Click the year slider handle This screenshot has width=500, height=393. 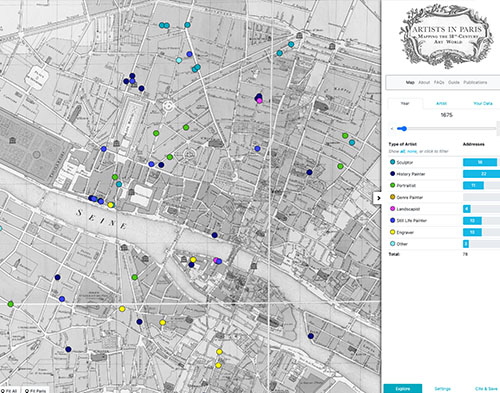[404, 129]
